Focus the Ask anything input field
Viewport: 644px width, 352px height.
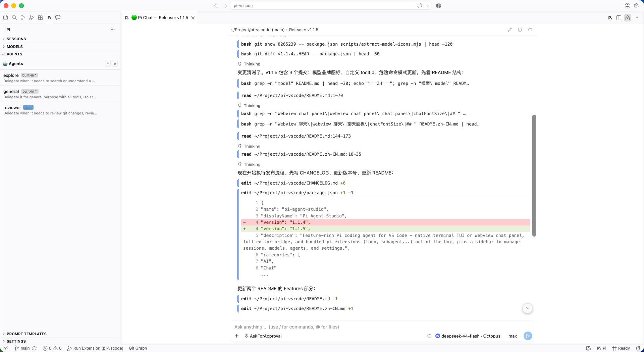point(382,327)
